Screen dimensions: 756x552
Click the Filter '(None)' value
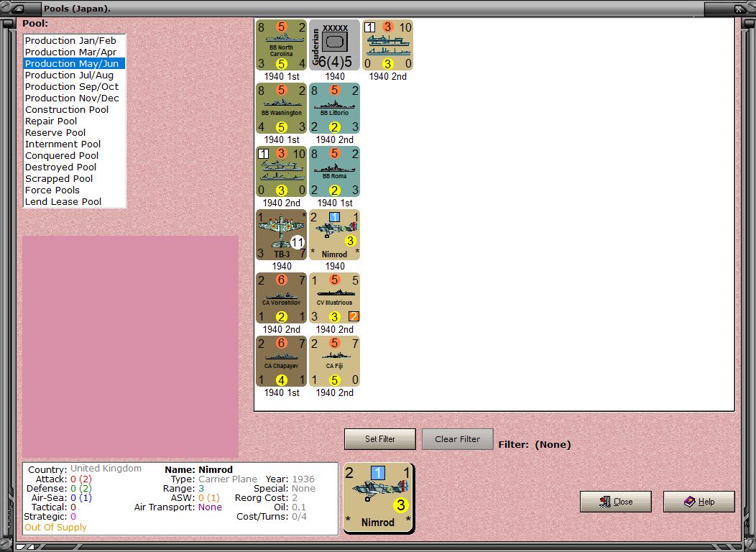[x=553, y=444]
